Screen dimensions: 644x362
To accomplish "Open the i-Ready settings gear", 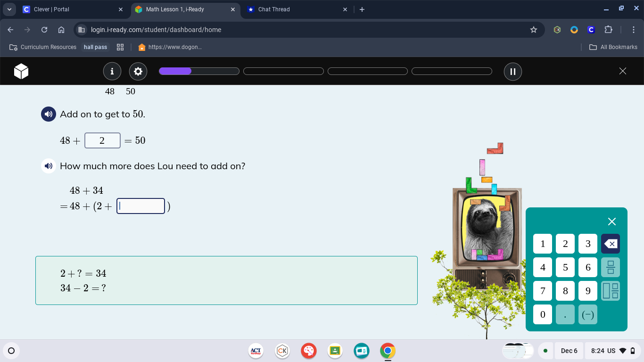I will [138, 71].
